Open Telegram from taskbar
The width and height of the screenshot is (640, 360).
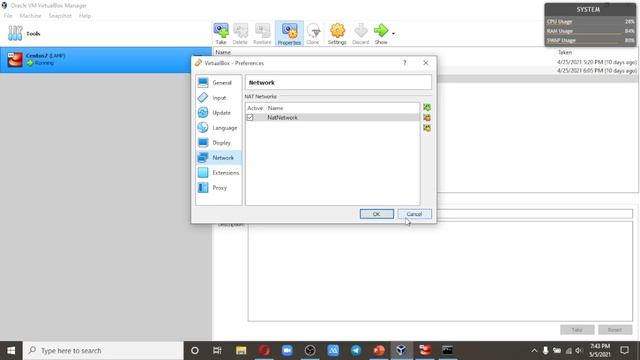(356, 351)
